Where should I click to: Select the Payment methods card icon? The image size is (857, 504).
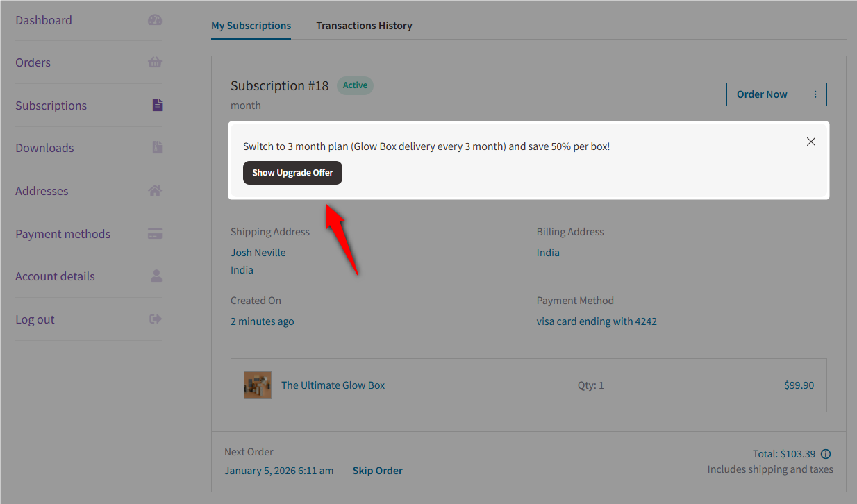154,233
